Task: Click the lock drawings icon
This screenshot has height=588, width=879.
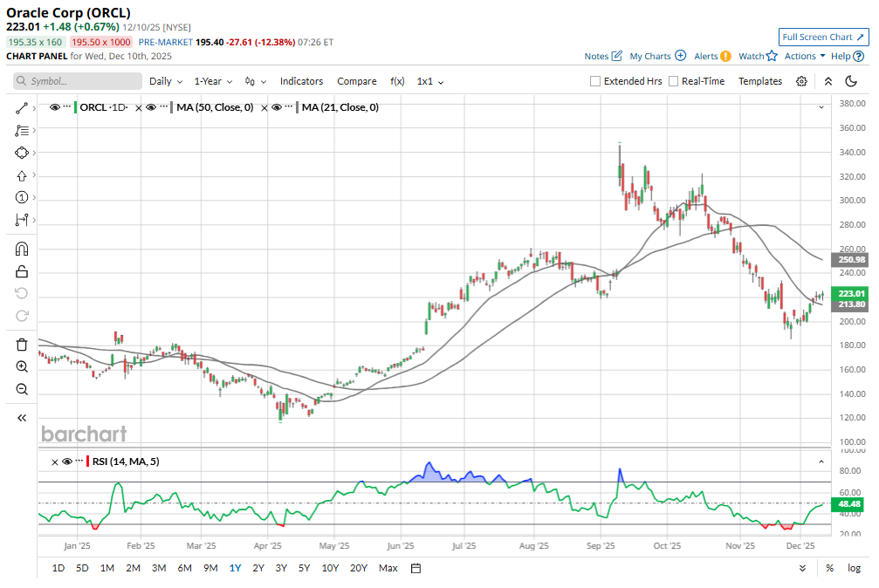Action: tap(22, 271)
